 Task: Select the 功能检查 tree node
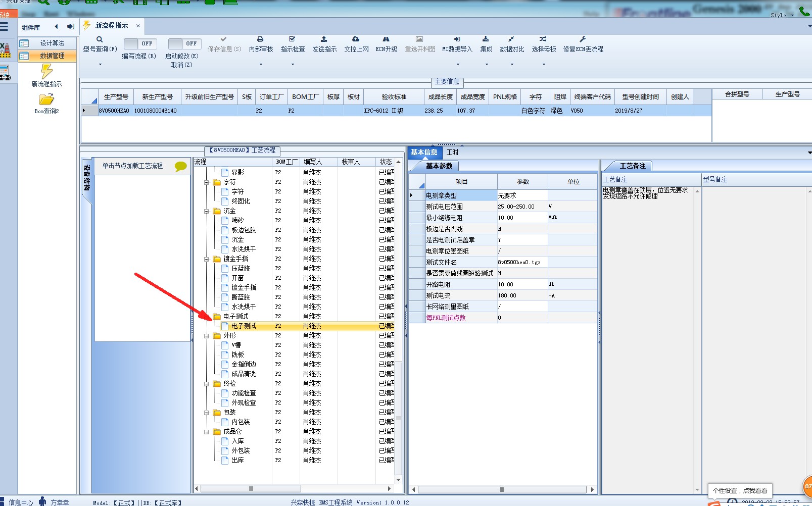click(x=244, y=393)
